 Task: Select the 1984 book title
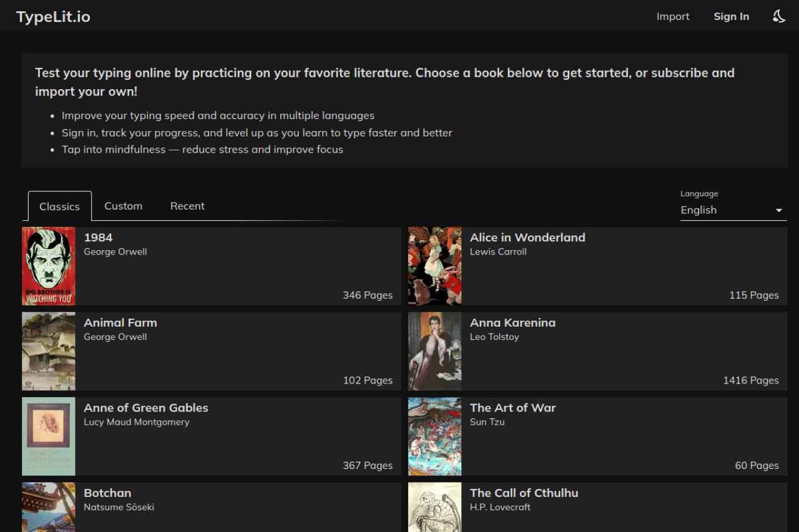99,238
